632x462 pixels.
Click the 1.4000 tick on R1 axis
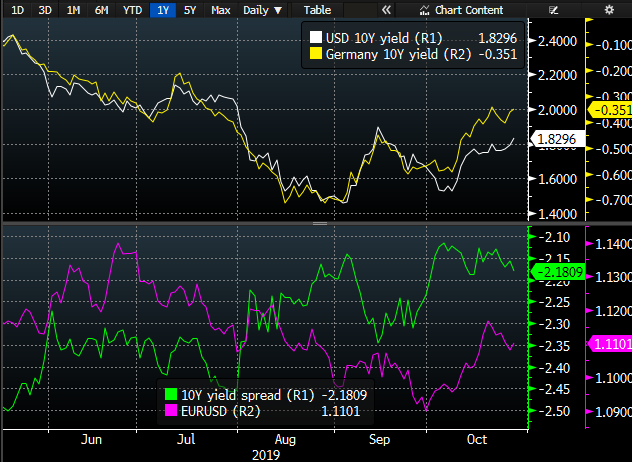[557, 214]
